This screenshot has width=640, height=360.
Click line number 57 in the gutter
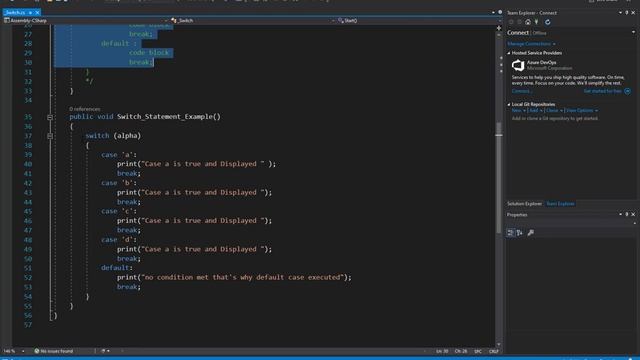coord(28,325)
